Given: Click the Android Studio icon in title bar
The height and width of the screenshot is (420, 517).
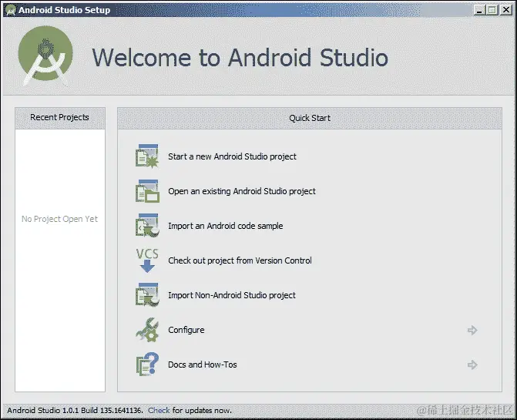Looking at the screenshot, I should pos(11,10).
